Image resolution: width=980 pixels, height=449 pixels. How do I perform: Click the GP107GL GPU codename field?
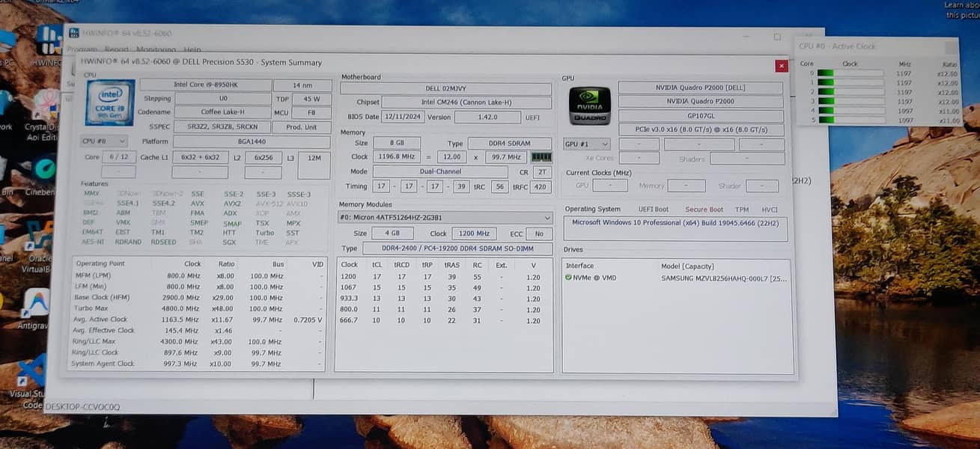point(701,116)
